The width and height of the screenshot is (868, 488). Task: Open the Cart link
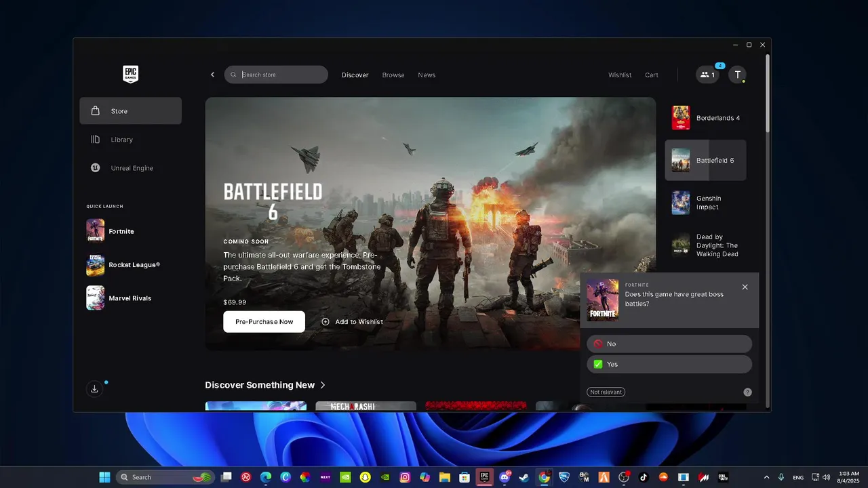[x=652, y=75]
